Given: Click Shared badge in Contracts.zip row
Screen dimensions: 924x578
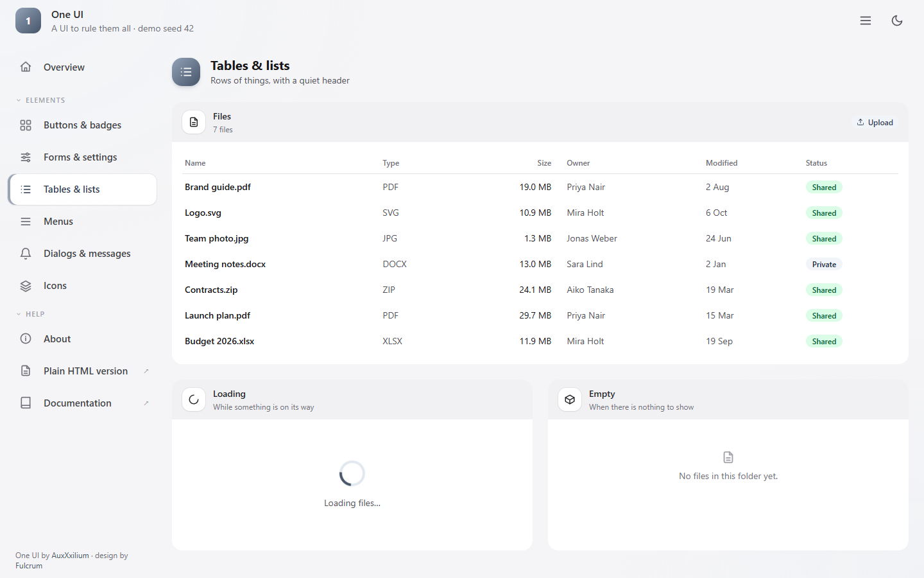Looking at the screenshot, I should 824,290.
